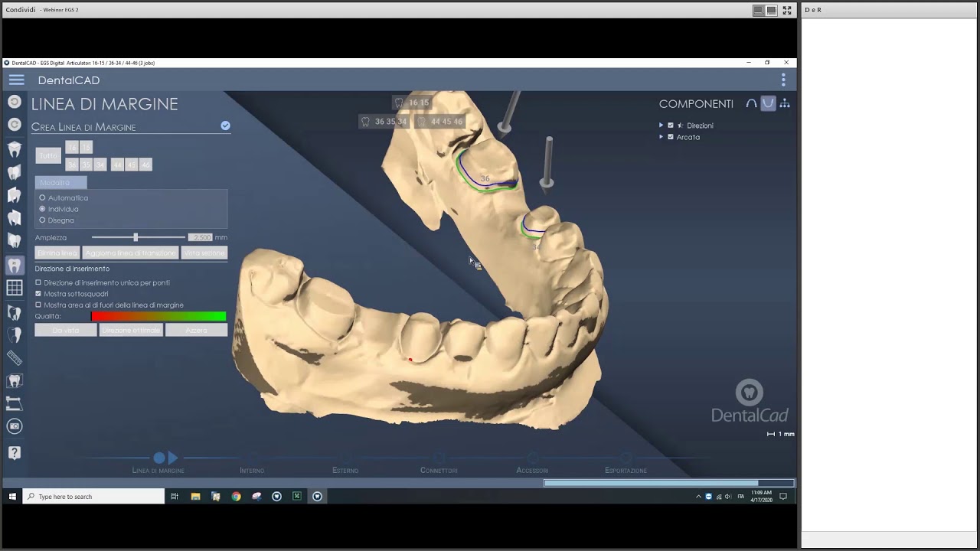Click the undo arrow in the left sidebar
This screenshot has width=980, height=551.
14,102
